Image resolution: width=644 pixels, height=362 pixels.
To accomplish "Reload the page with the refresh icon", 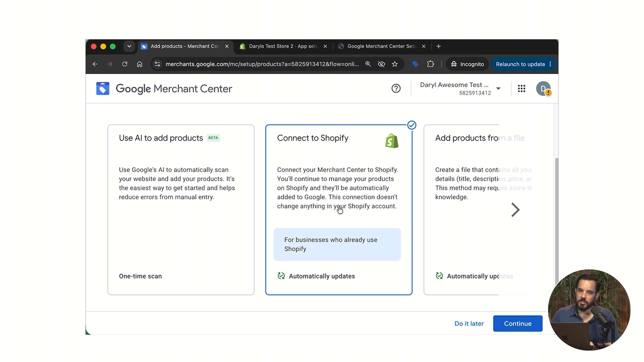I will tap(125, 64).
